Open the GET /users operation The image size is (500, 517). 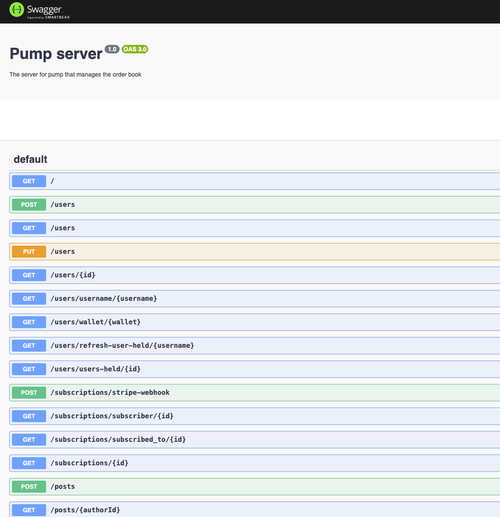click(255, 228)
